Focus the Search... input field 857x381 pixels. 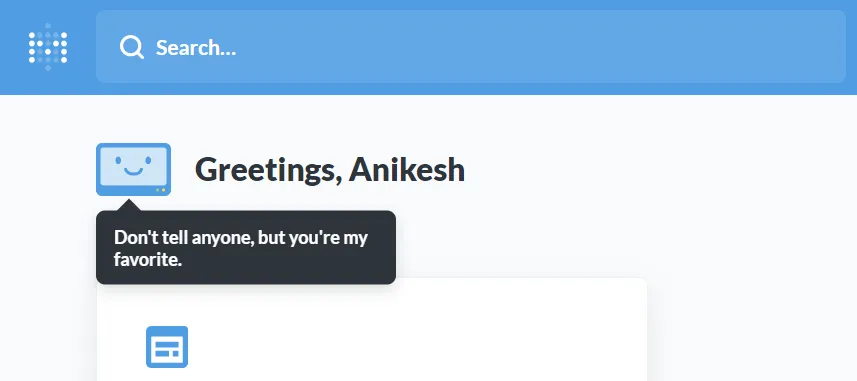pyautogui.click(x=471, y=46)
